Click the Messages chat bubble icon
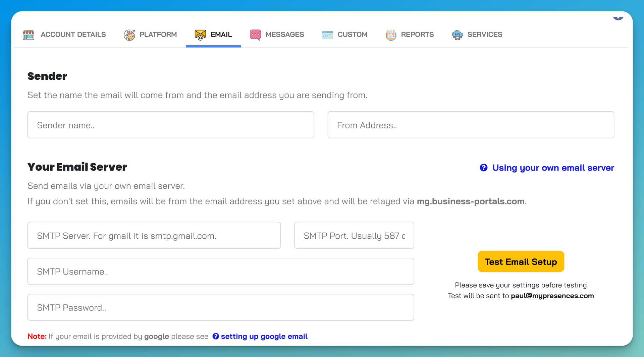 (x=256, y=35)
